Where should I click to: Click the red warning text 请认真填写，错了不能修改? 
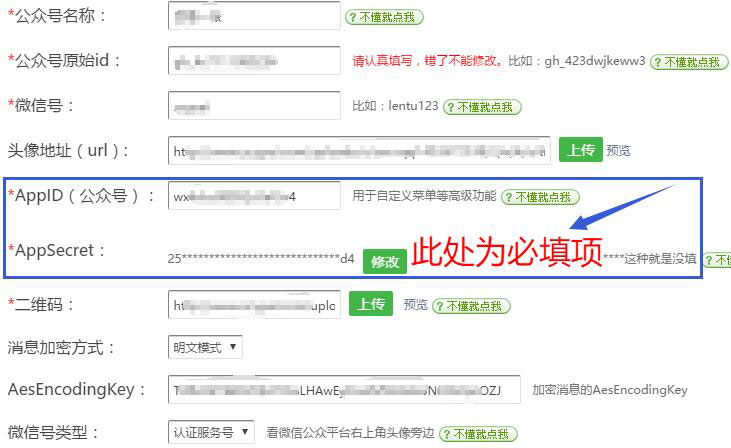[428, 61]
